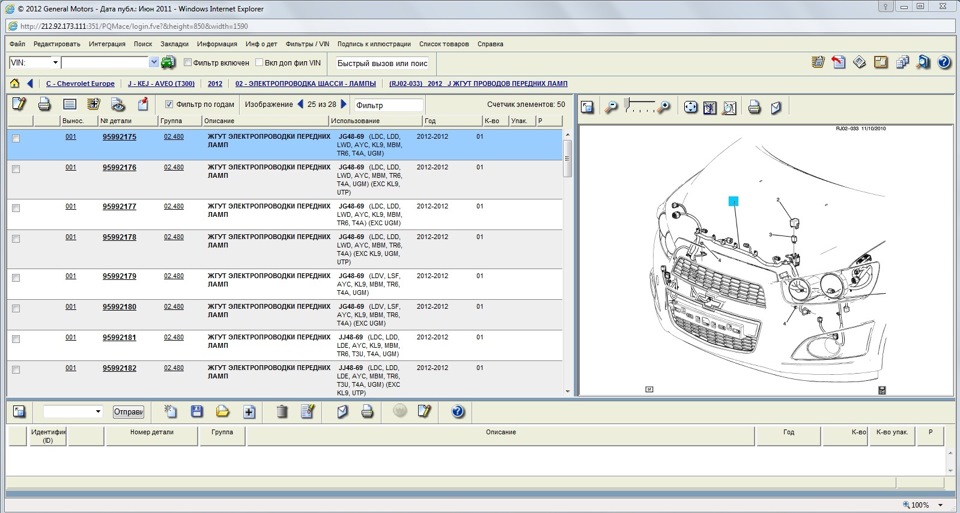
Task: Zoom out the illustration with magnifier minus
Action: click(x=610, y=107)
